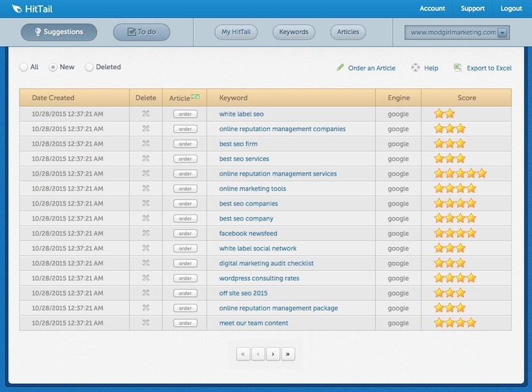Viewport: 532px width, 392px height.
Task: Open 'online reputation management services' keyword
Action: click(x=278, y=173)
